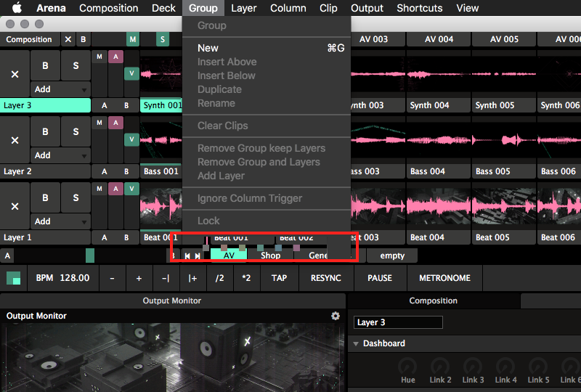Pull BPM back with the -| button

coord(166,278)
